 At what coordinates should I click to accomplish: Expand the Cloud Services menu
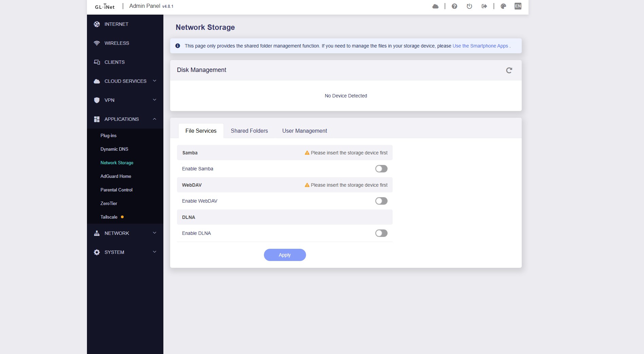[125, 81]
